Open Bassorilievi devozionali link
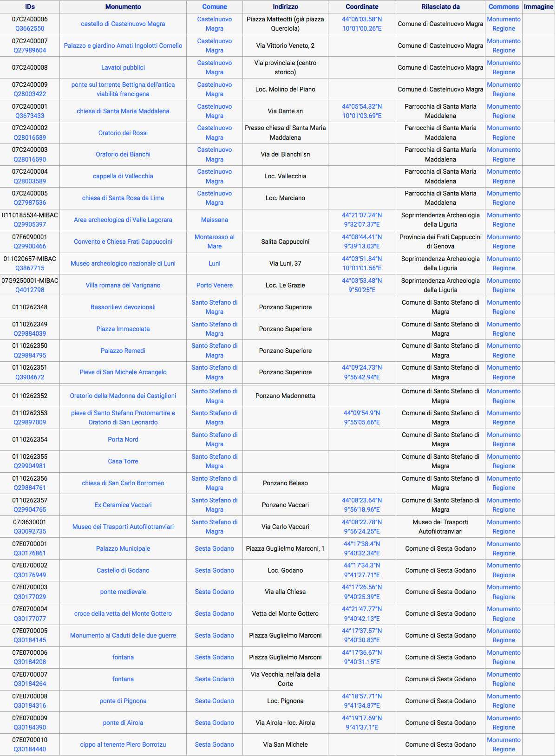 tap(123, 307)
